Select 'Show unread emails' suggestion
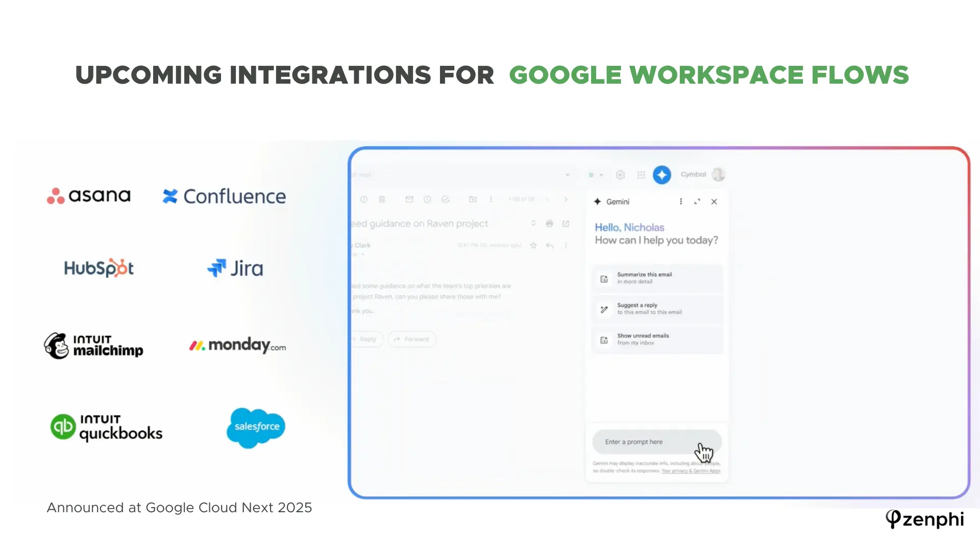This screenshot has height=551, width=980. coord(657,339)
